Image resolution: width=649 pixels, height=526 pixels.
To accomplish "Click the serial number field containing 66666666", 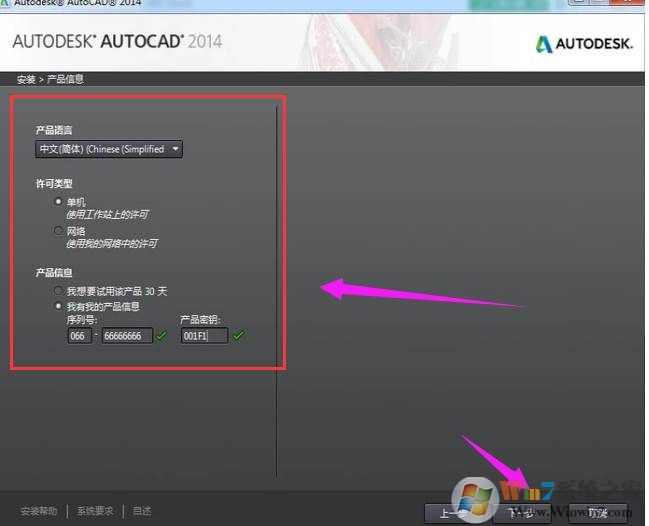I will [x=126, y=336].
